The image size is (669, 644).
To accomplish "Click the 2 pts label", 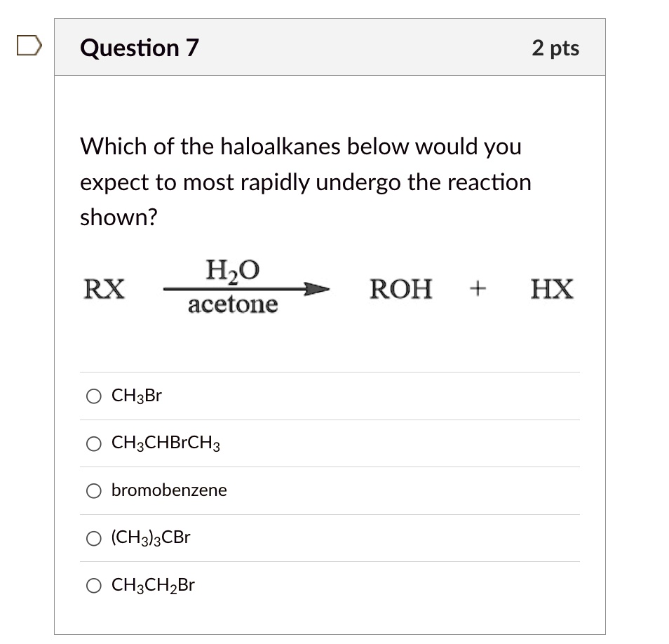I will tap(556, 47).
